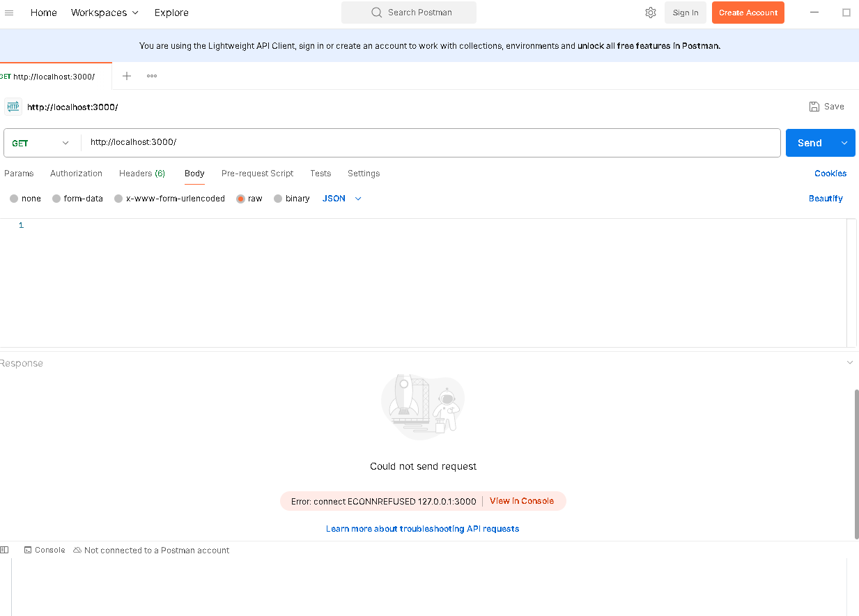Collapse the Response panel chevron
859x616 pixels.
pos(849,363)
